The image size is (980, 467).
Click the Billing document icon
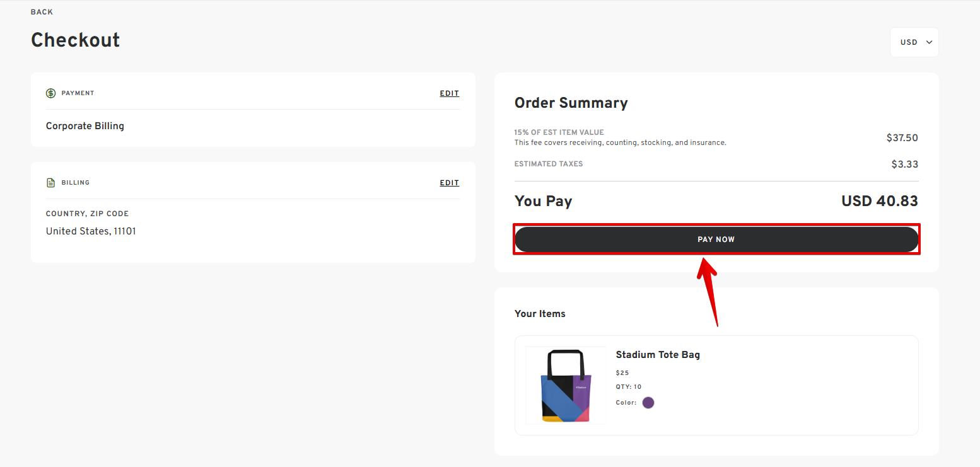[51, 183]
